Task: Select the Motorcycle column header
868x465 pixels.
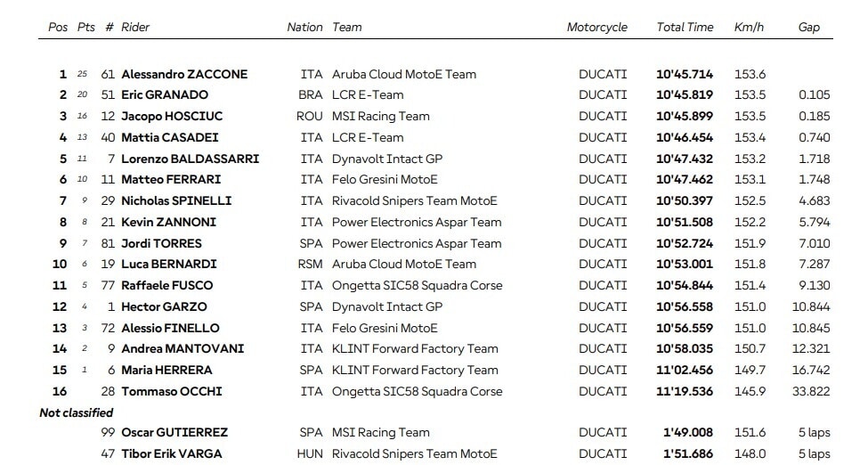Action: pos(596,27)
